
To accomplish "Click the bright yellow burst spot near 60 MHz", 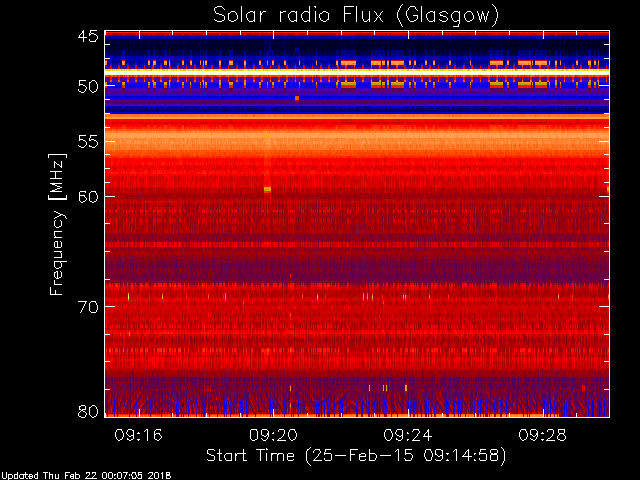I will pyautogui.click(x=267, y=189).
